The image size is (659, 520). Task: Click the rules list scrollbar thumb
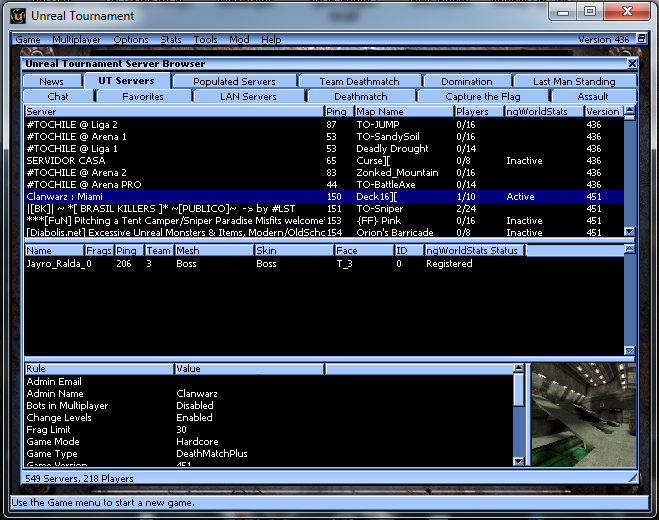point(519,390)
